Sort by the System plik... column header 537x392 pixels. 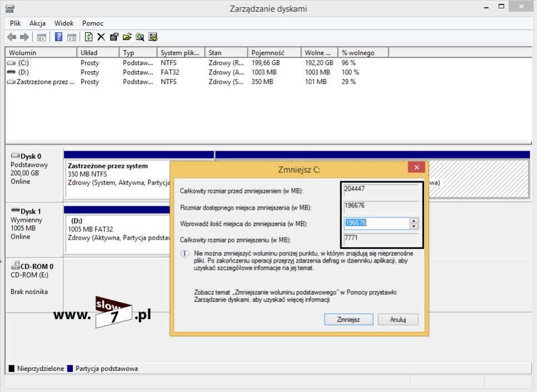(x=181, y=53)
